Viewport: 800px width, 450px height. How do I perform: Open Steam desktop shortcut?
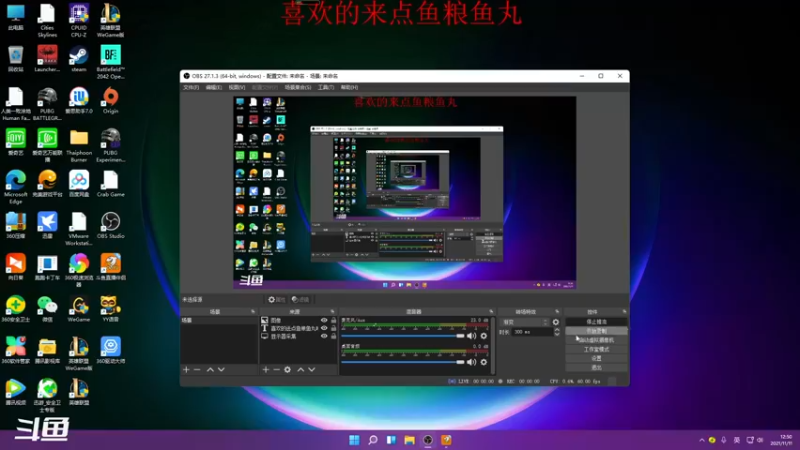pyautogui.click(x=79, y=59)
